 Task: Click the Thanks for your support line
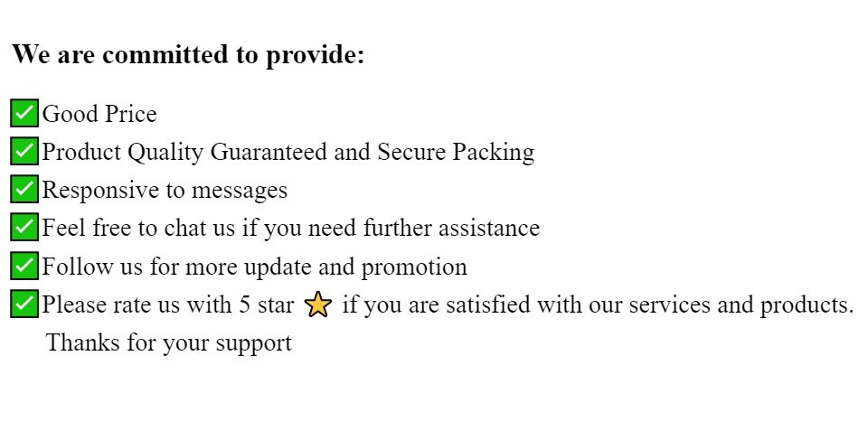click(x=169, y=343)
